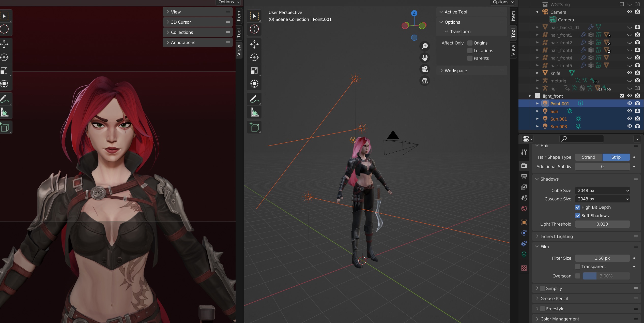The width and height of the screenshot is (644, 323).
Task: Enable Affect Only Origins checkbox
Action: (x=470, y=43)
